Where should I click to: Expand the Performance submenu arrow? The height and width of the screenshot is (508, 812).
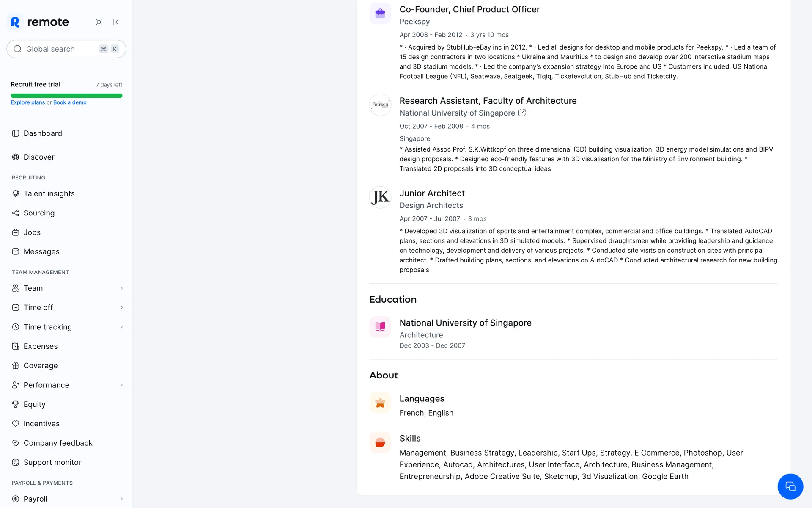(x=121, y=385)
